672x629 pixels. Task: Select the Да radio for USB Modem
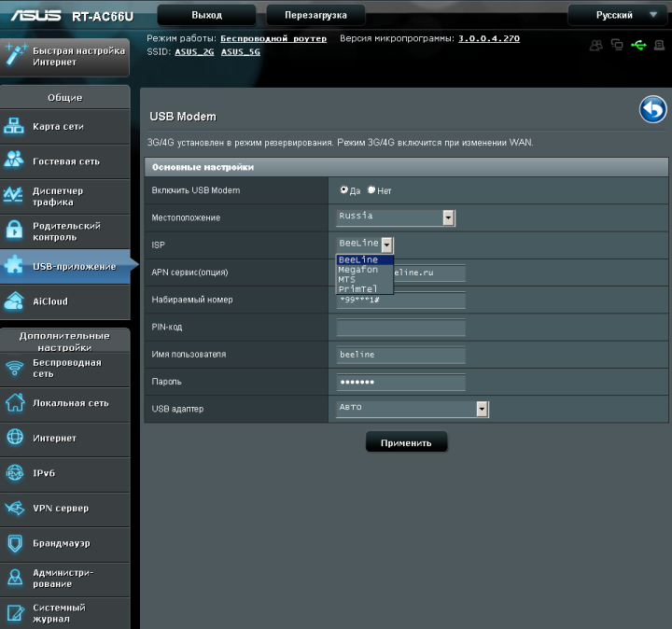click(343, 189)
